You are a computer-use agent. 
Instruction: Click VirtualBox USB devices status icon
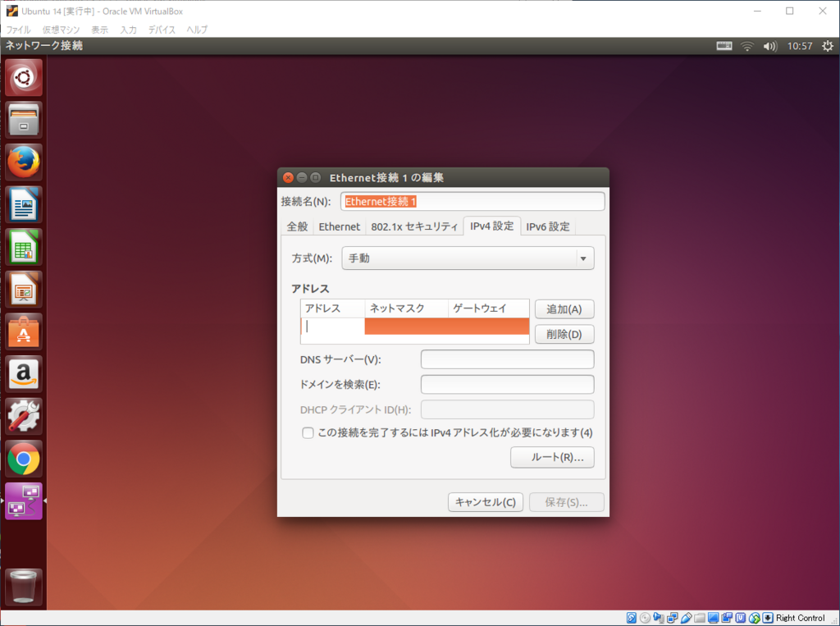tap(687, 618)
